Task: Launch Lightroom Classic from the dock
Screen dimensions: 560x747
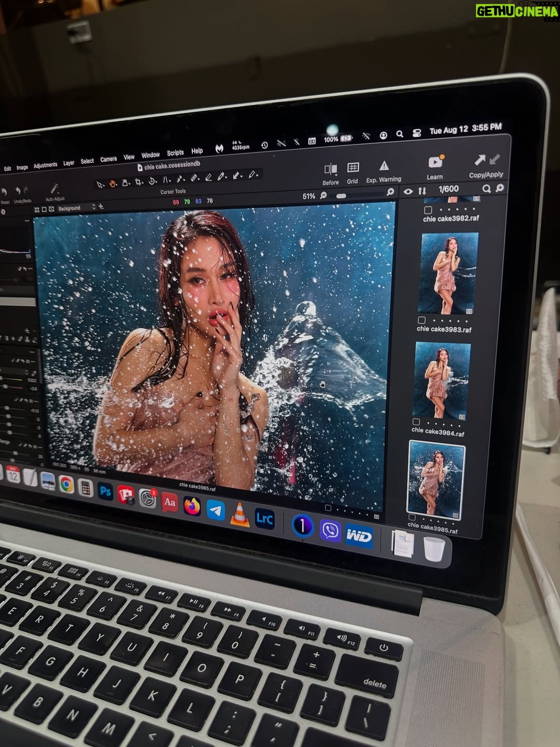Action: 264,518
